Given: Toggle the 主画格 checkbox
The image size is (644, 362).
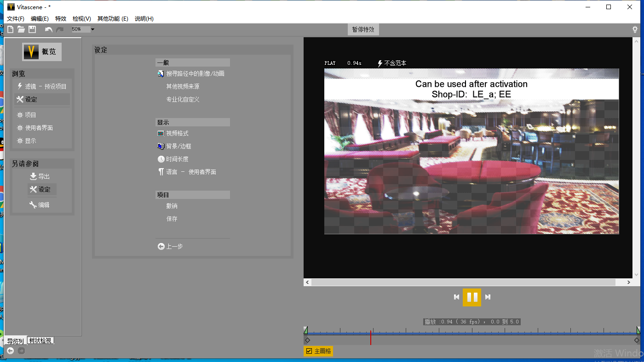Looking at the screenshot, I should coord(309,351).
